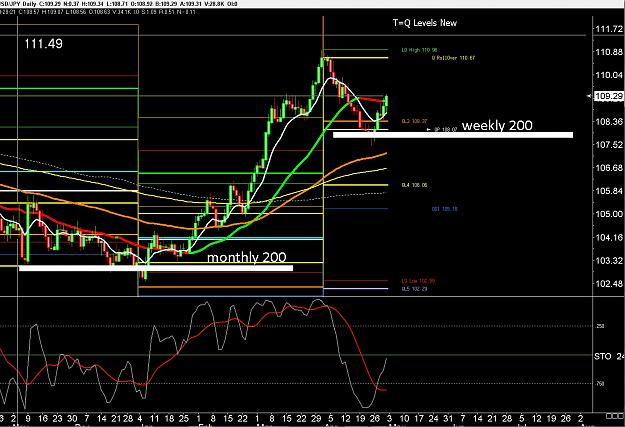Click the 105.84 price axis value
Viewport: 625px width, 427px height.
[x=609, y=191]
